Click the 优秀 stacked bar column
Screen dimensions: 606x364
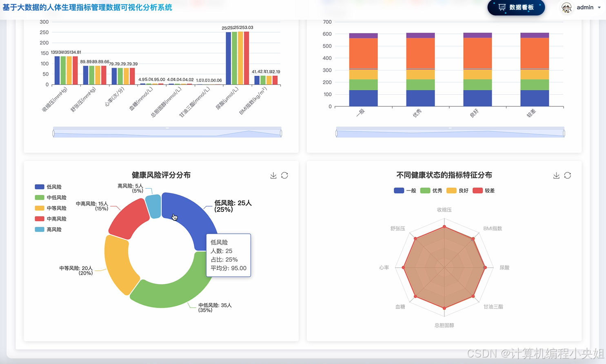click(x=420, y=70)
